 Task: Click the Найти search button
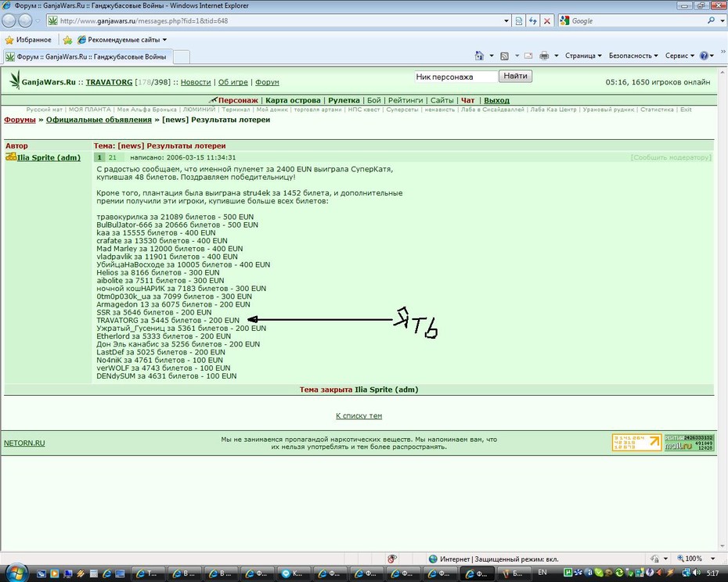pos(515,76)
